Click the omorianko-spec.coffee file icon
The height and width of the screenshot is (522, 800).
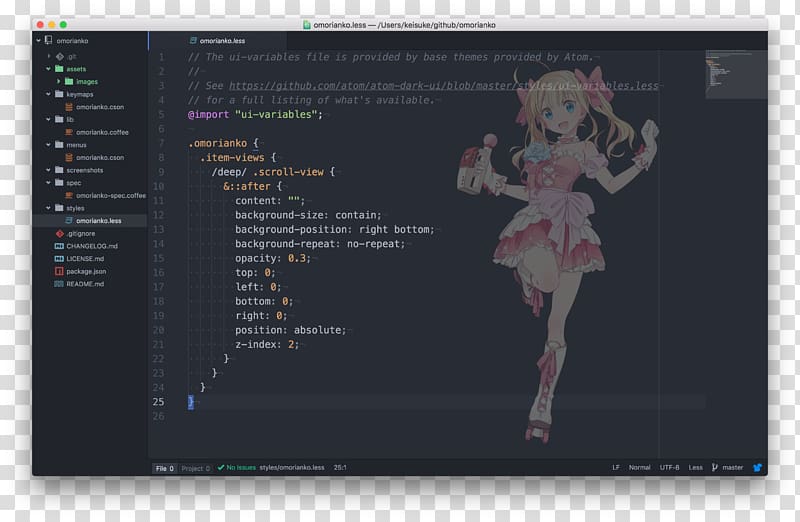coord(69,195)
